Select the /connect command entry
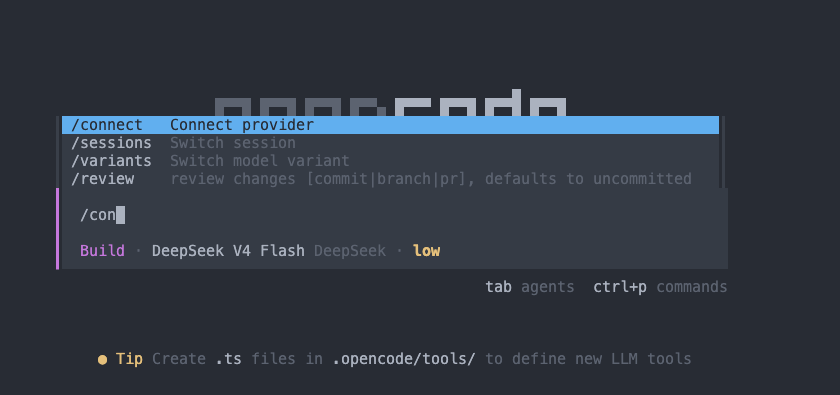This screenshot has width=840, height=395. pos(390,125)
